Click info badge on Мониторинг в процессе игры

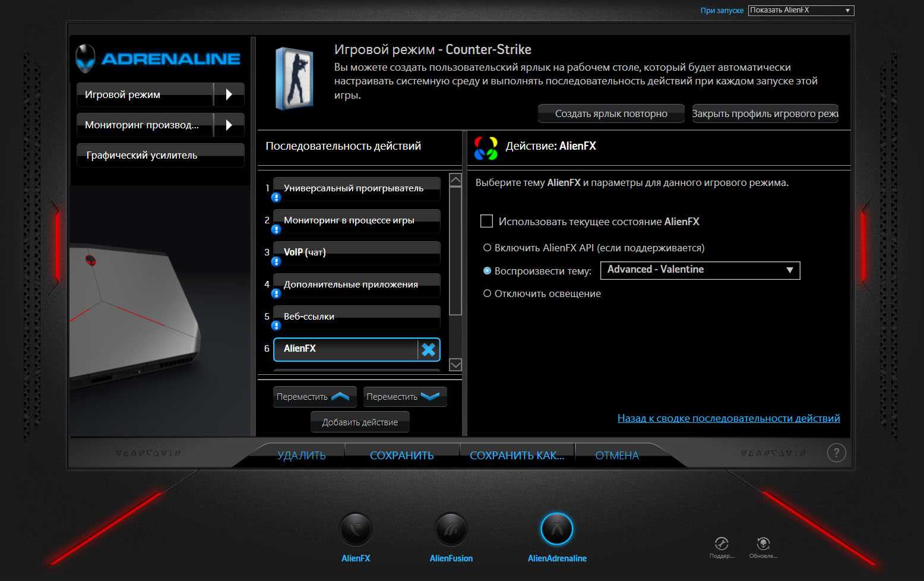(x=276, y=229)
